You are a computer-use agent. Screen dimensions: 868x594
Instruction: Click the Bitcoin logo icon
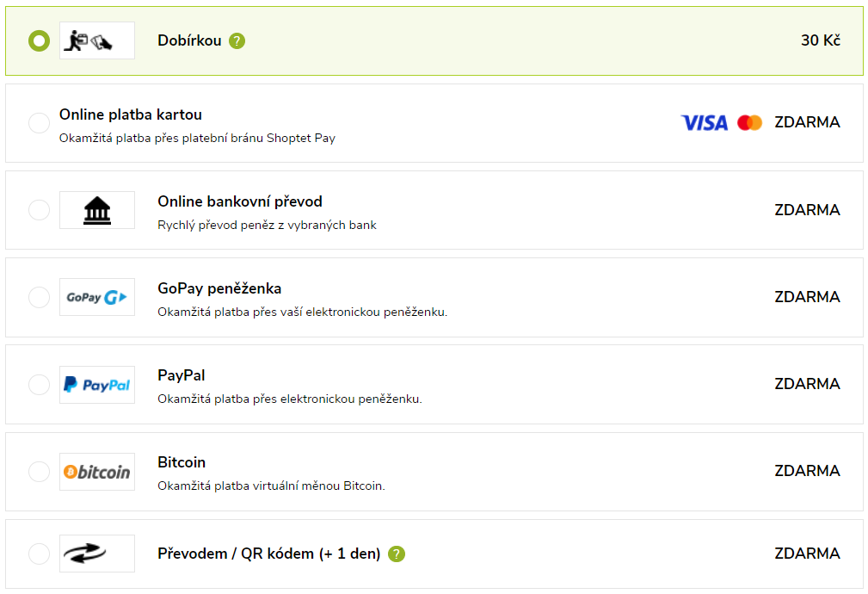(97, 472)
